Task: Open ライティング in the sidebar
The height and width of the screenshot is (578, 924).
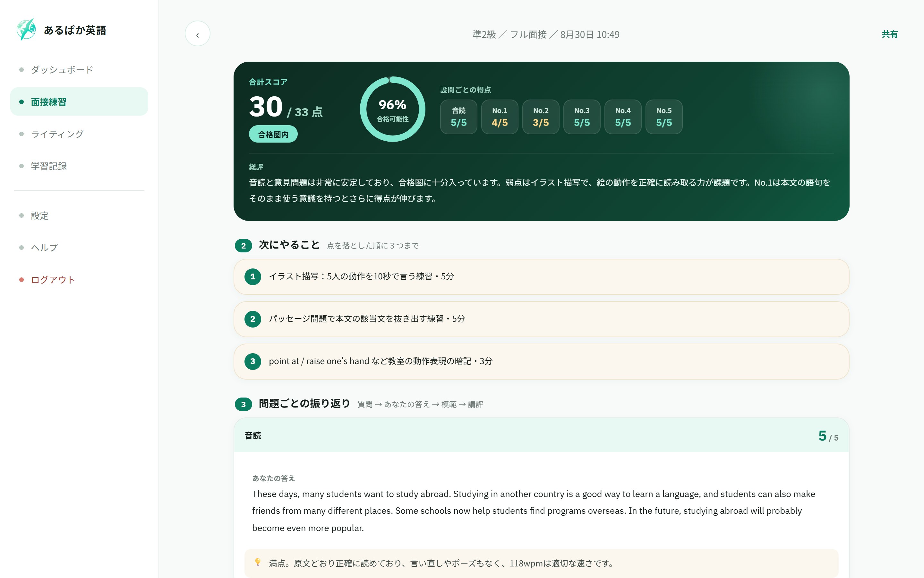Action: coord(79,134)
